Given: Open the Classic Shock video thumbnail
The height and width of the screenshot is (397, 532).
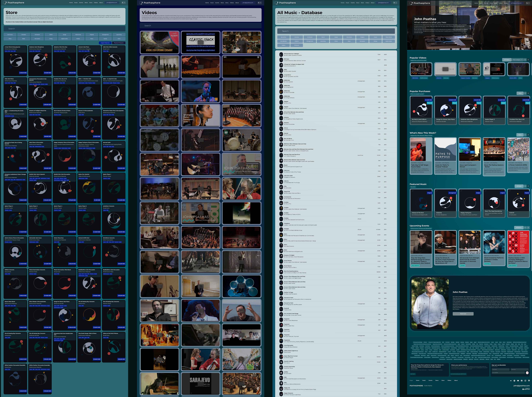Looking at the screenshot, I should pos(200,42).
